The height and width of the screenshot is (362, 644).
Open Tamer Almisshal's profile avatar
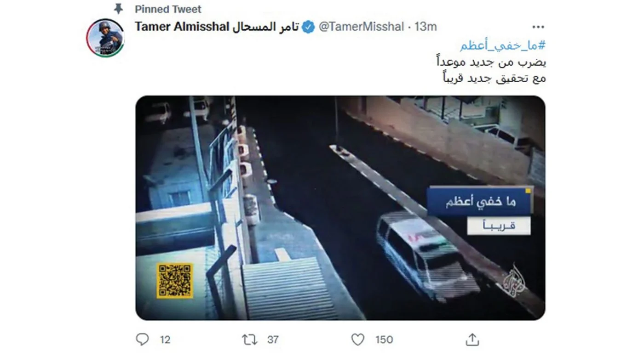[105, 38]
